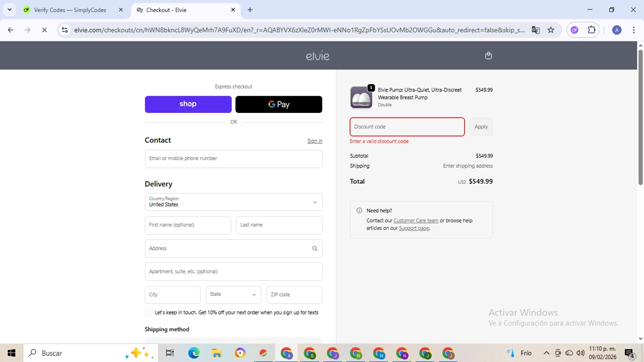Check the Let's keep in touch checkbox

149,313
